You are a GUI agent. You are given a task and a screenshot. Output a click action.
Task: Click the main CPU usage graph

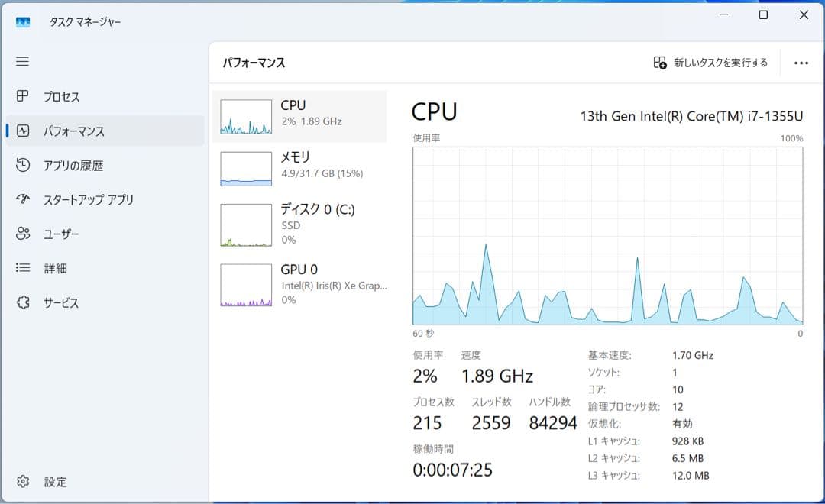point(607,235)
